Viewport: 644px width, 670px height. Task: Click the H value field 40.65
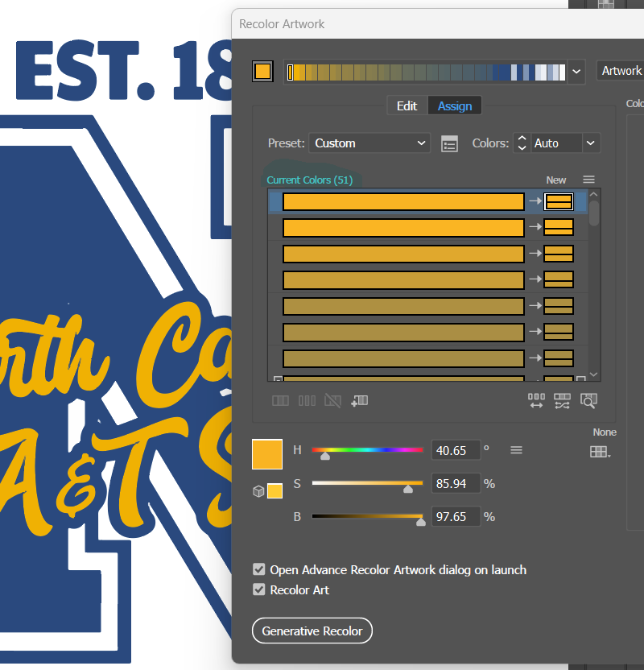pos(456,450)
